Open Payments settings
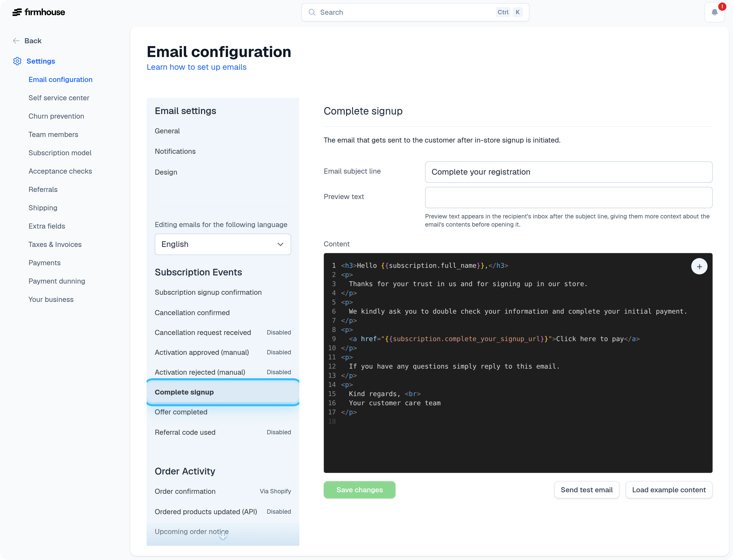Image resolution: width=733 pixels, height=560 pixels. pos(44,263)
